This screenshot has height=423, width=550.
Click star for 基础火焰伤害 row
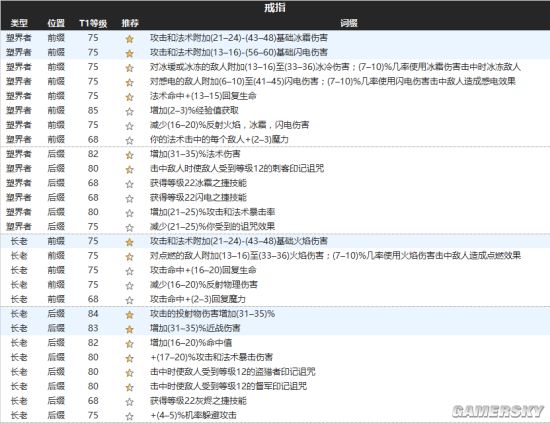click(129, 242)
